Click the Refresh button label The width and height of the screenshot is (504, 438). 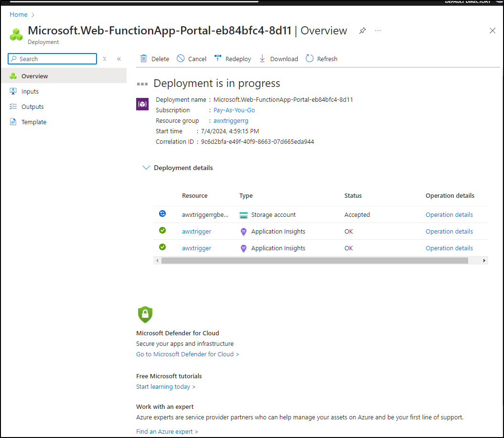click(327, 59)
